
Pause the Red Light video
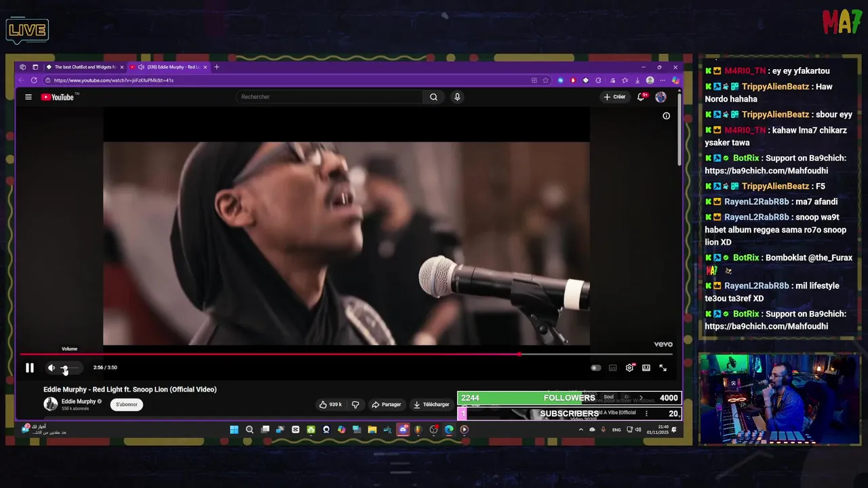(30, 368)
